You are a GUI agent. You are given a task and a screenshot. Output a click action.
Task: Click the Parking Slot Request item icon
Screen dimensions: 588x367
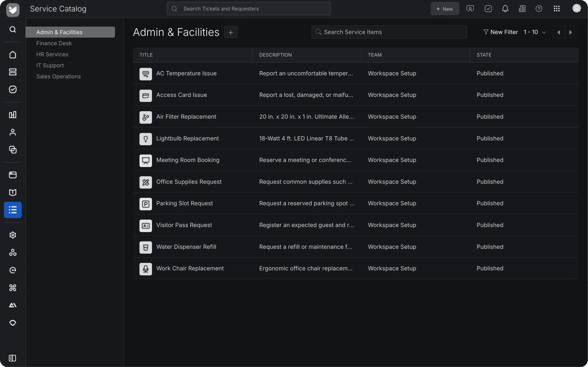click(146, 204)
